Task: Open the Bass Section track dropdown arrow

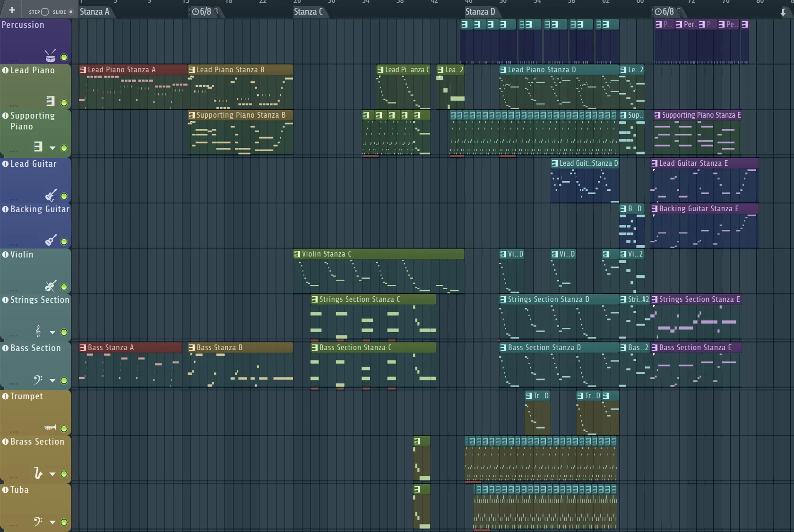Action: [x=52, y=381]
